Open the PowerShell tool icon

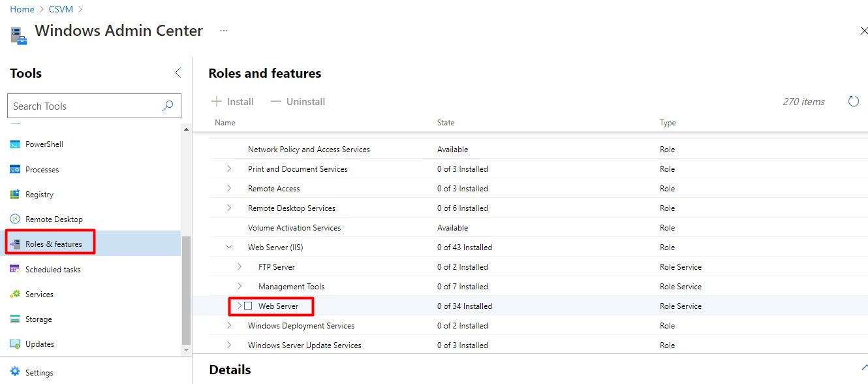pyautogui.click(x=15, y=144)
